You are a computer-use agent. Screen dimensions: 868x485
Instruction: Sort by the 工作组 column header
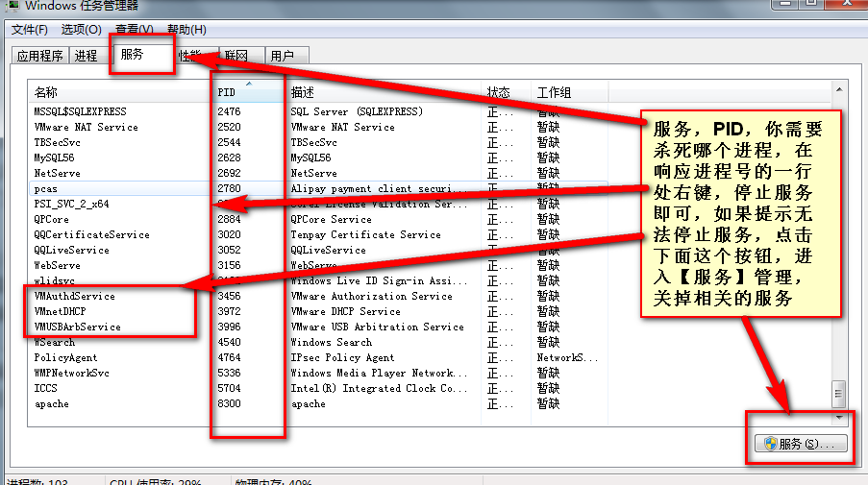click(x=570, y=92)
